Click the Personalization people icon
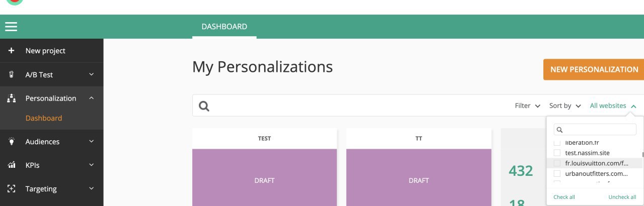Viewport: 644px width, 206px height. tap(11, 98)
